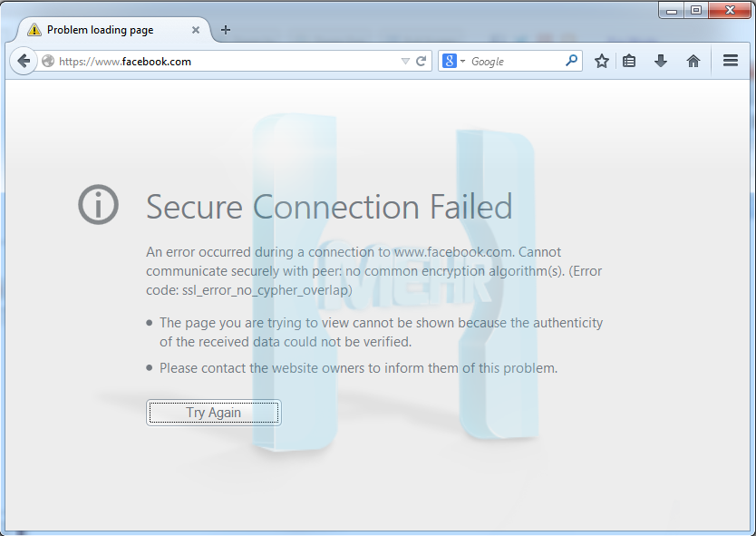Open a new tab with plus button
The width and height of the screenshot is (756, 536).
(225, 30)
